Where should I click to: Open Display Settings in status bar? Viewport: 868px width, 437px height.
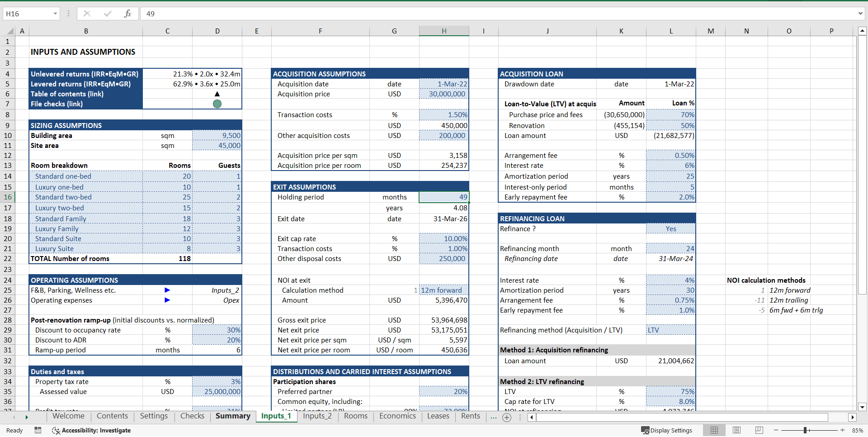coord(667,430)
